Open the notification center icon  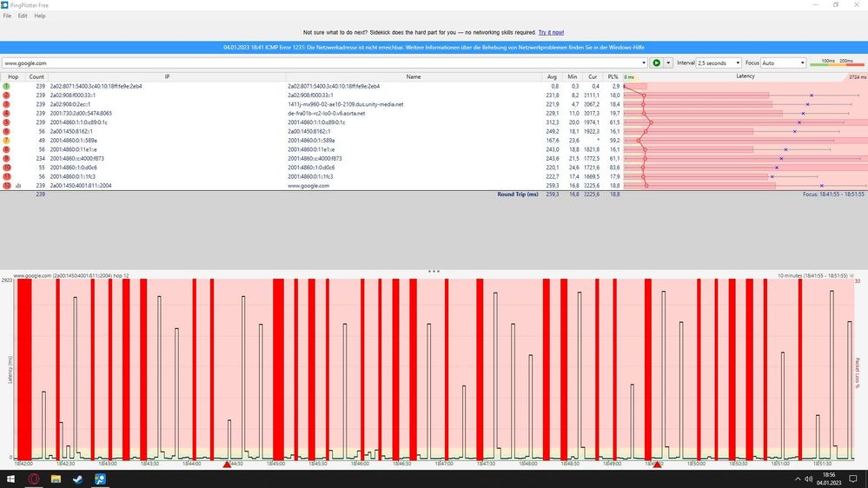(853, 479)
